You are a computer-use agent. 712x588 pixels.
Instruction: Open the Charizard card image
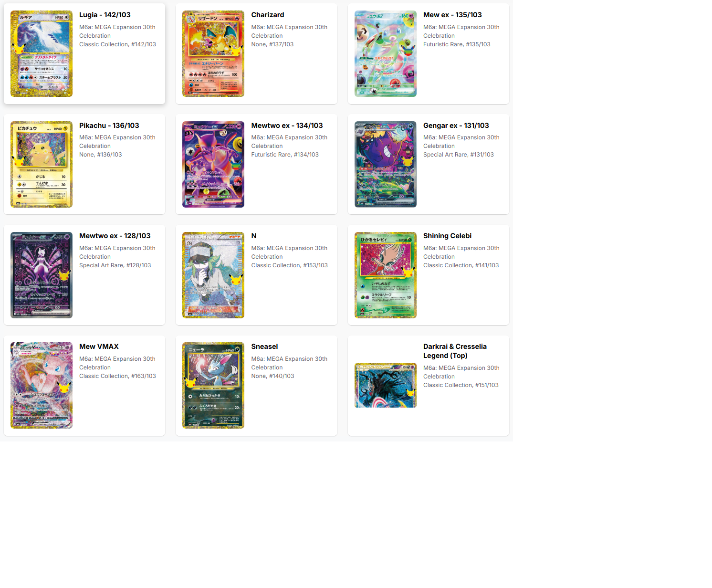point(213,53)
